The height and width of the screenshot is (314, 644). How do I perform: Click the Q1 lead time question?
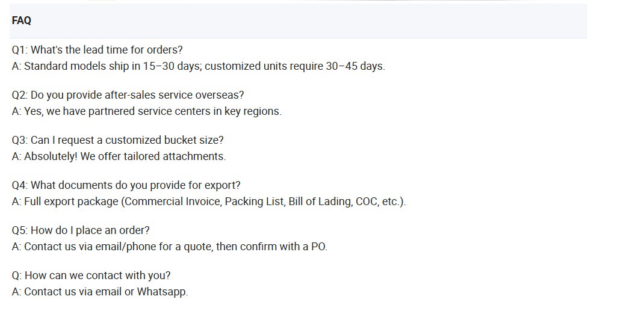(x=97, y=50)
